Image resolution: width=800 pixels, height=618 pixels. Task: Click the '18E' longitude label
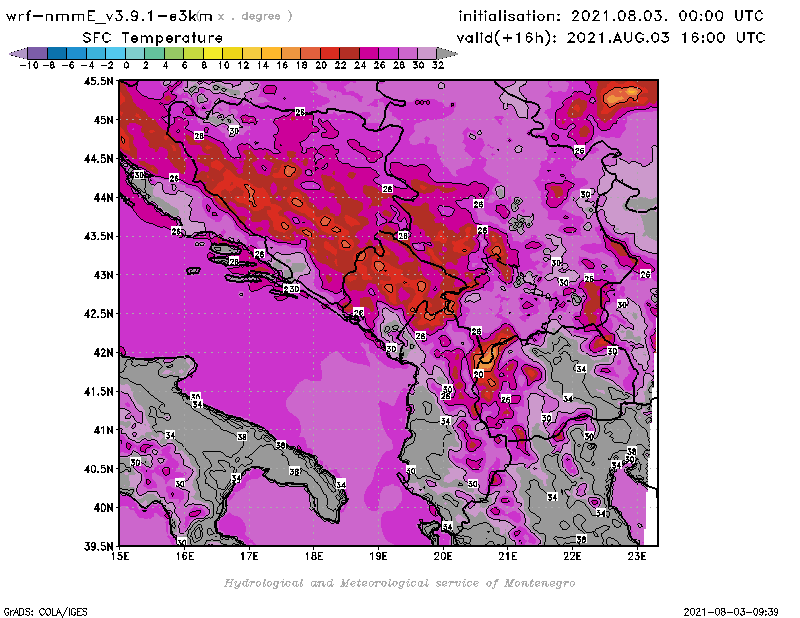pyautogui.click(x=314, y=556)
